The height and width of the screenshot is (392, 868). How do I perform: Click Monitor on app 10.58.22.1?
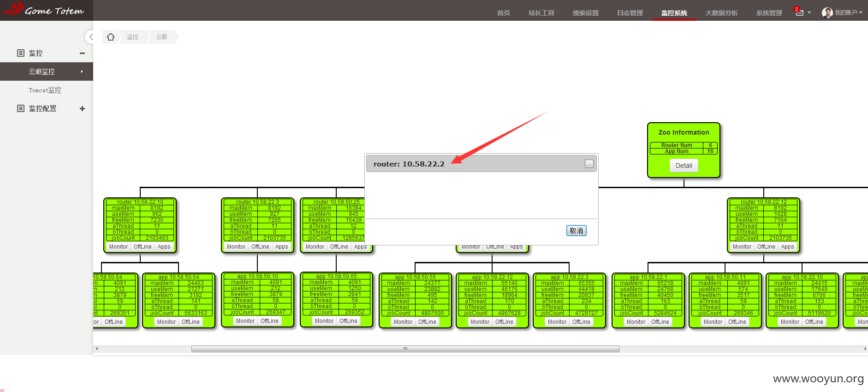636,322
